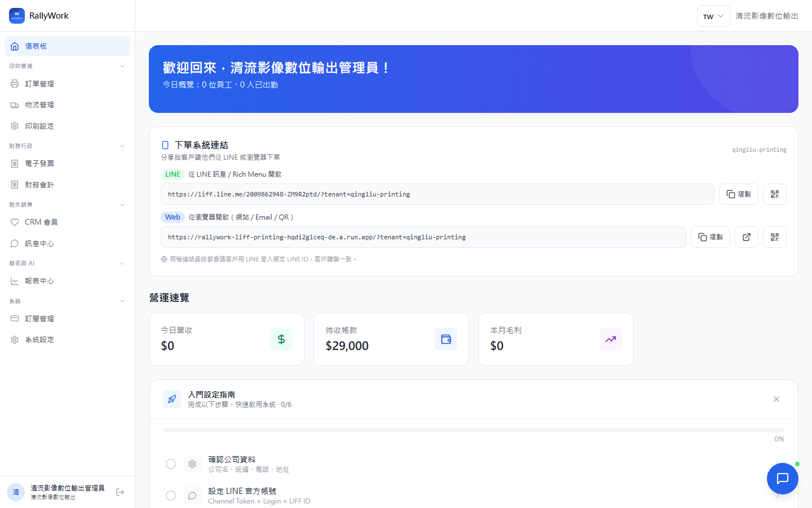This screenshot has width=812, height=508.
Task: Click the blue Web badge
Action: click(173, 217)
